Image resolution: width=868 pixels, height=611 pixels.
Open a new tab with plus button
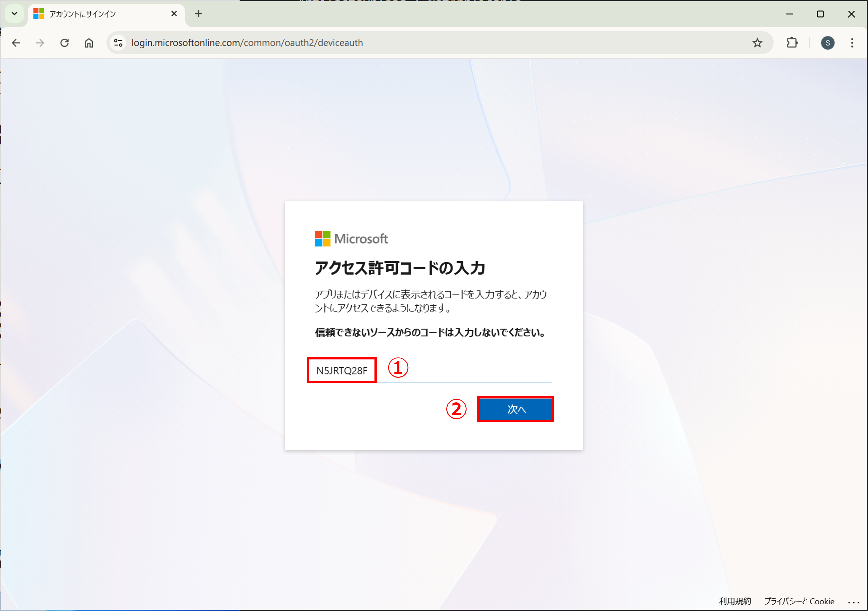point(199,14)
